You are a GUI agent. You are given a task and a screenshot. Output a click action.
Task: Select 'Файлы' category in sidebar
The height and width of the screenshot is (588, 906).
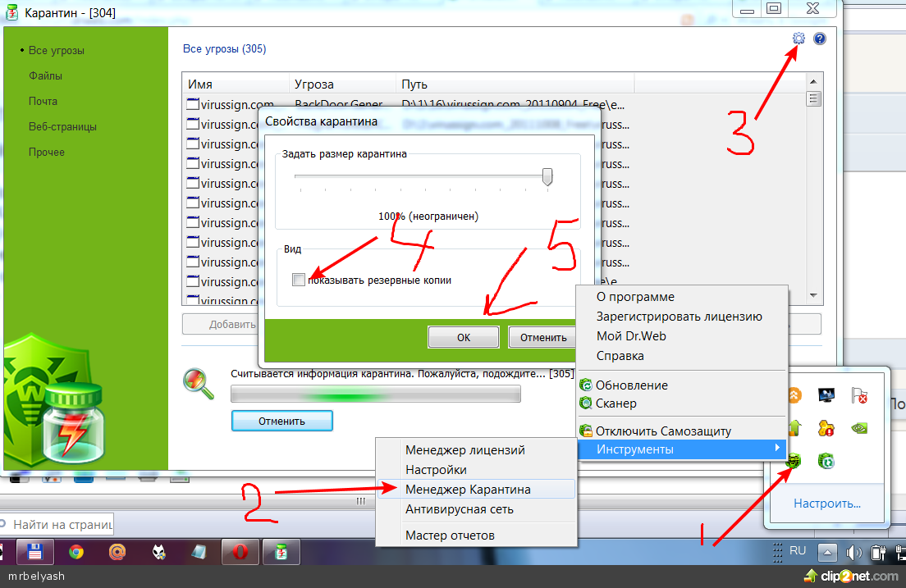click(45, 75)
